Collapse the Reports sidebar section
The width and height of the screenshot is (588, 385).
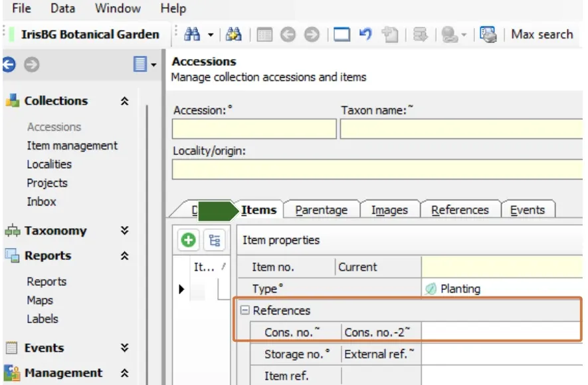coord(124,256)
